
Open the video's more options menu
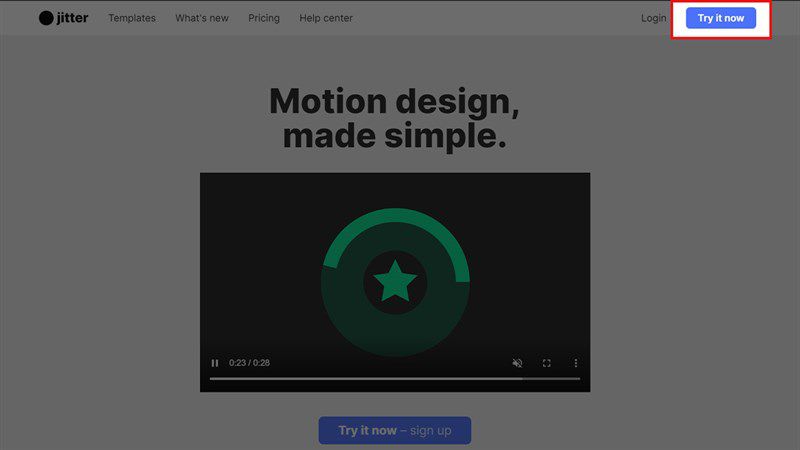pos(576,363)
